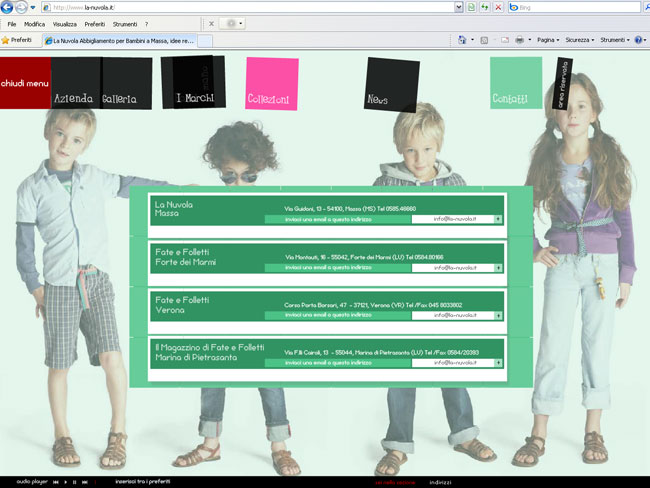This screenshot has width=650, height=488.
Task: Click the address bar showing la-nuvola.it
Action: [x=249, y=7]
